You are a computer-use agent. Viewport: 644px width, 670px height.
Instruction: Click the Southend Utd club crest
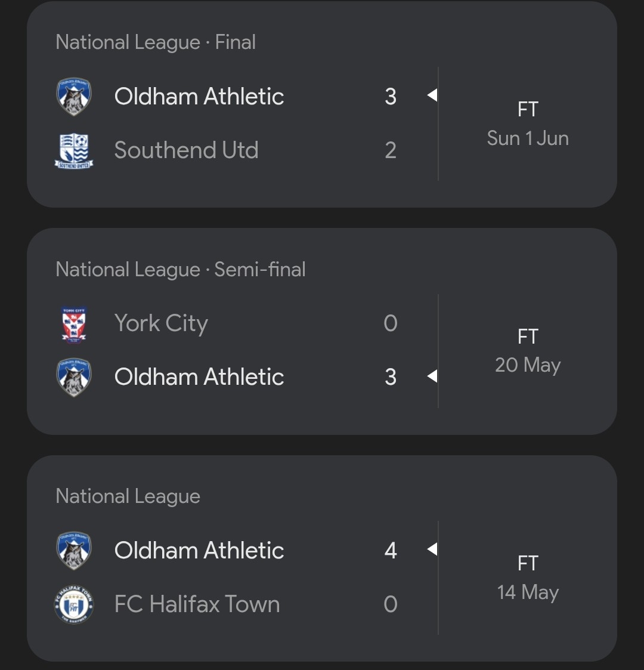pyautogui.click(x=74, y=150)
